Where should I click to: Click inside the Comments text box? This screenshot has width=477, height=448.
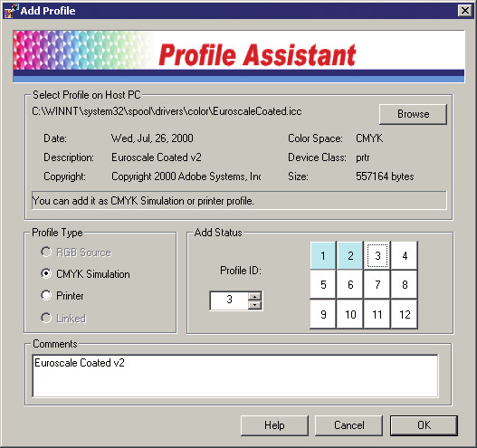point(235,376)
